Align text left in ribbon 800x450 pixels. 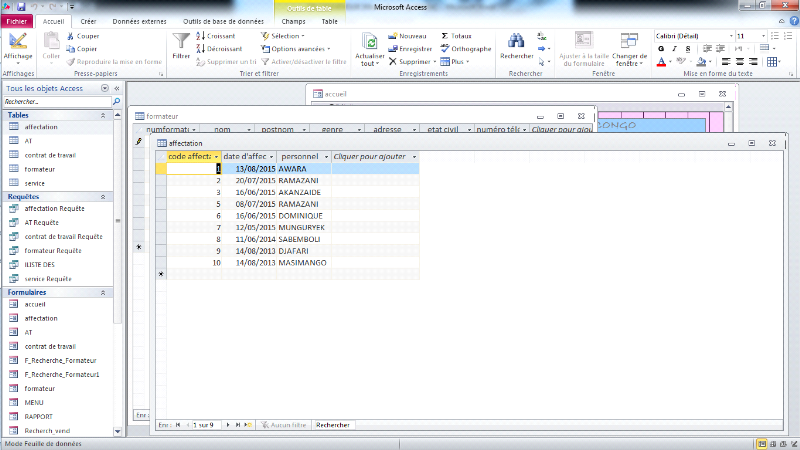[x=726, y=62]
